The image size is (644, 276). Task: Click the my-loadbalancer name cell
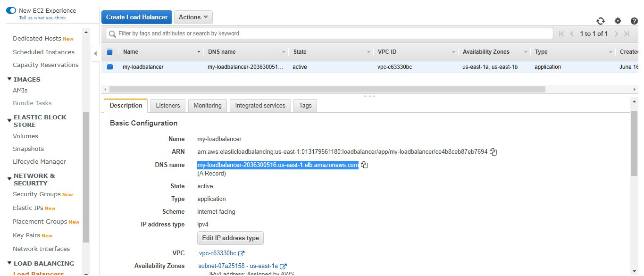click(143, 67)
